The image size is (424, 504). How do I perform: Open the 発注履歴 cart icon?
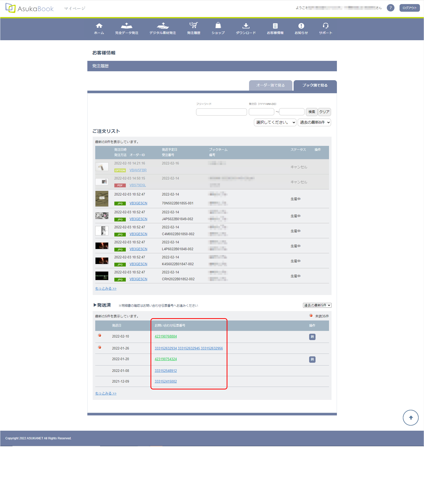(x=194, y=25)
